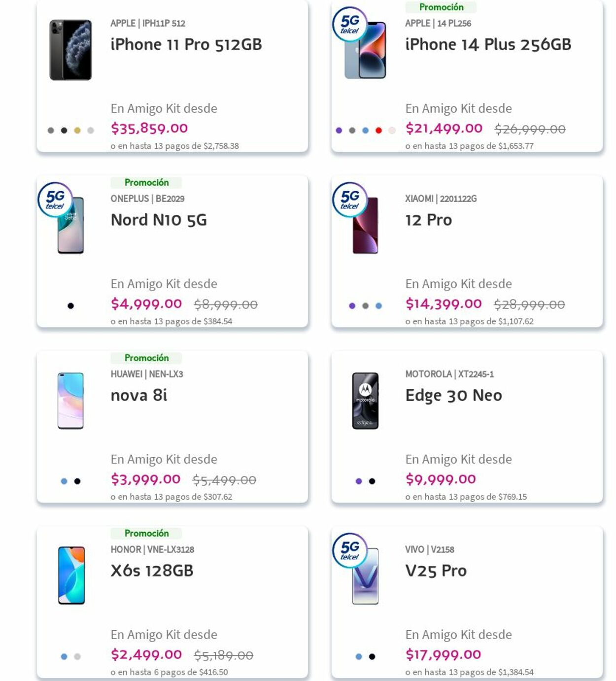This screenshot has width=616, height=681.
Task: Open the iPhone 11 Pro 512GB title
Action: pos(186,44)
